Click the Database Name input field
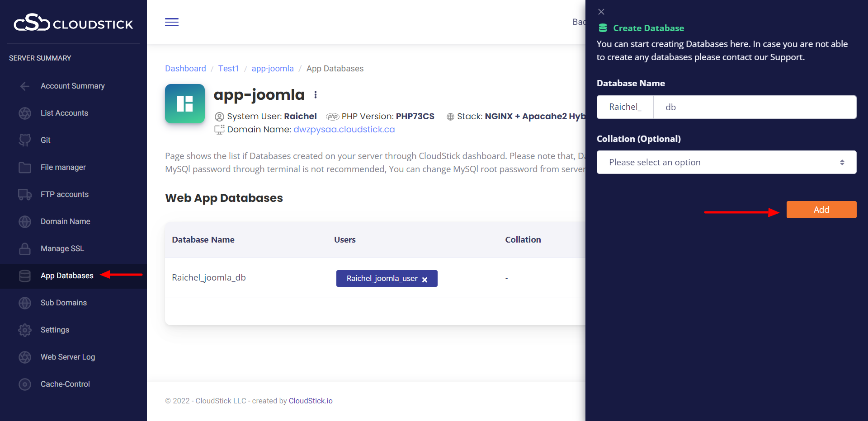The image size is (868, 421). [754, 107]
